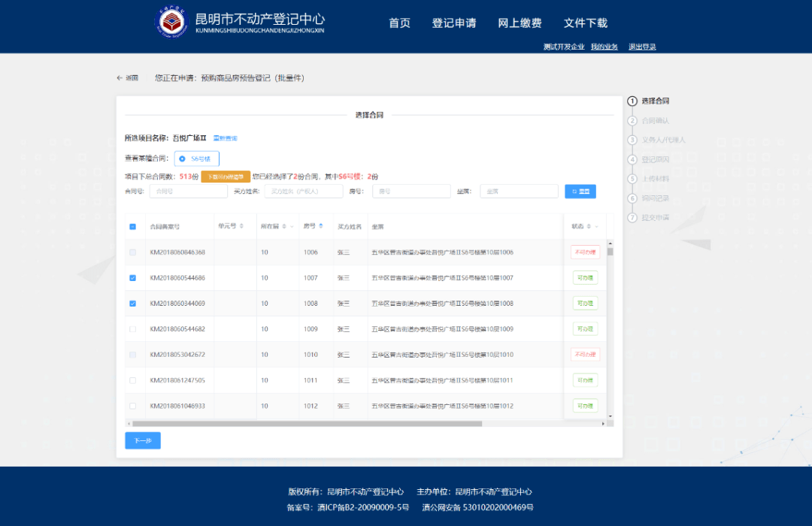The height and width of the screenshot is (526, 812).
Task: Check the row KM2018060846368 checkbox
Action: click(132, 252)
